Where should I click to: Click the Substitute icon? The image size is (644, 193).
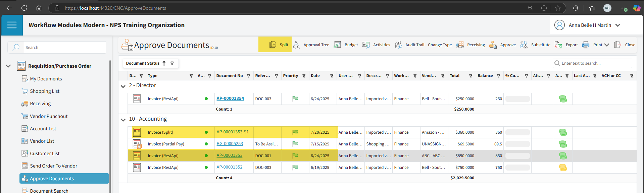[x=524, y=45]
